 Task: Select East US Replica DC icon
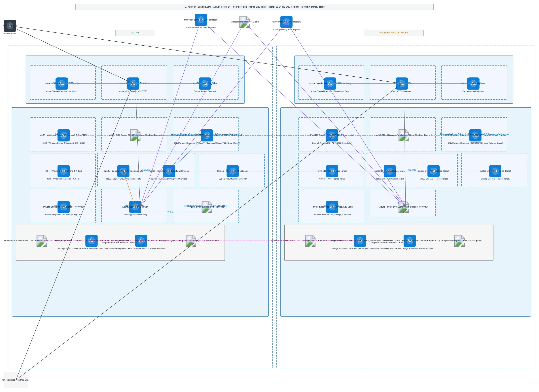coord(332,135)
